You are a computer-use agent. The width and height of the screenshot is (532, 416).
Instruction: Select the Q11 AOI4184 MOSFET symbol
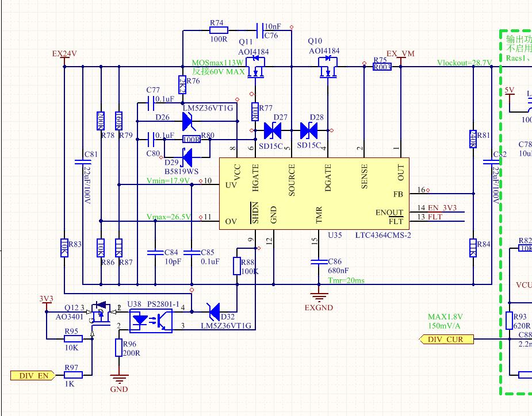(255, 67)
